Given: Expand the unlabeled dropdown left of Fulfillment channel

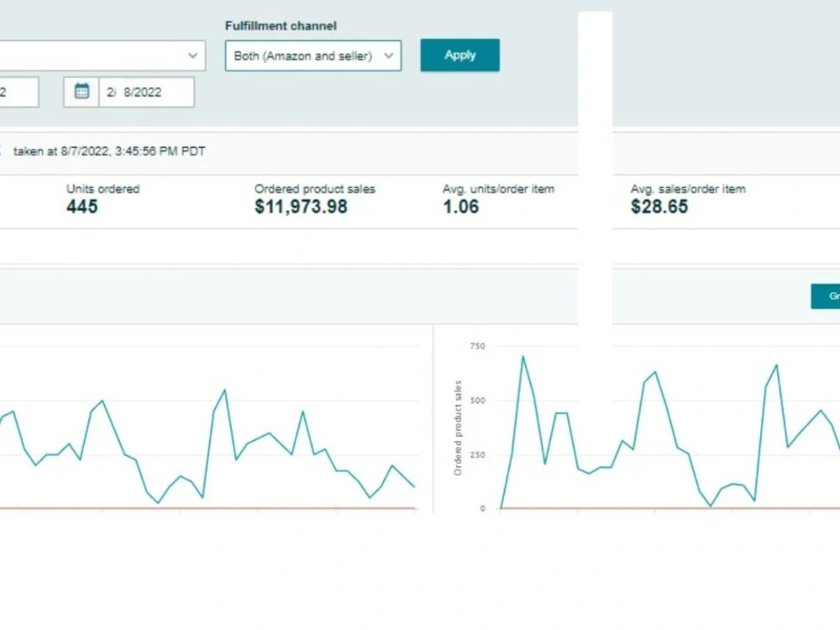Looking at the screenshot, I should coord(102,55).
